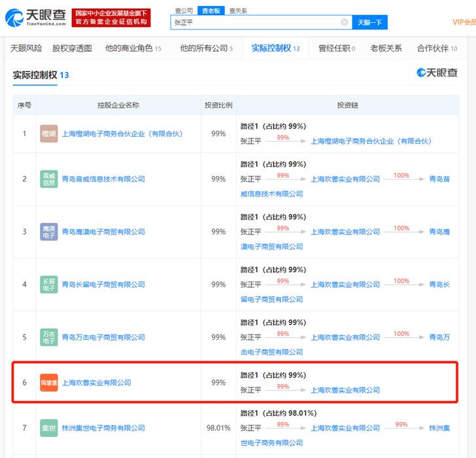
Task: Click the 音威信息 company logo icon
Action: point(49,179)
